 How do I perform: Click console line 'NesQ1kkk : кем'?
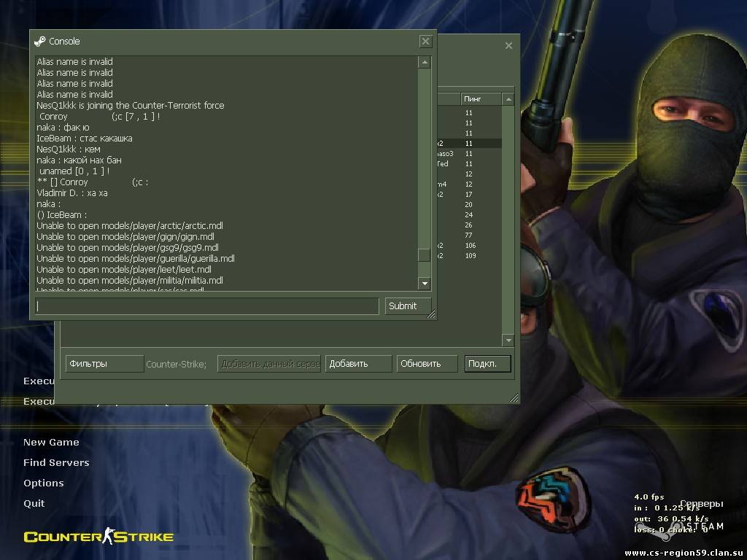click(69, 149)
